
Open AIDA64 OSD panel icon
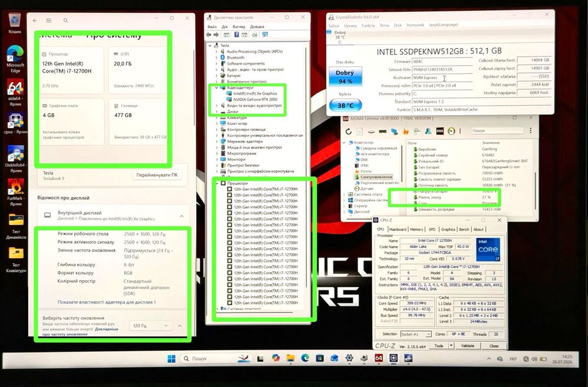[x=440, y=131]
